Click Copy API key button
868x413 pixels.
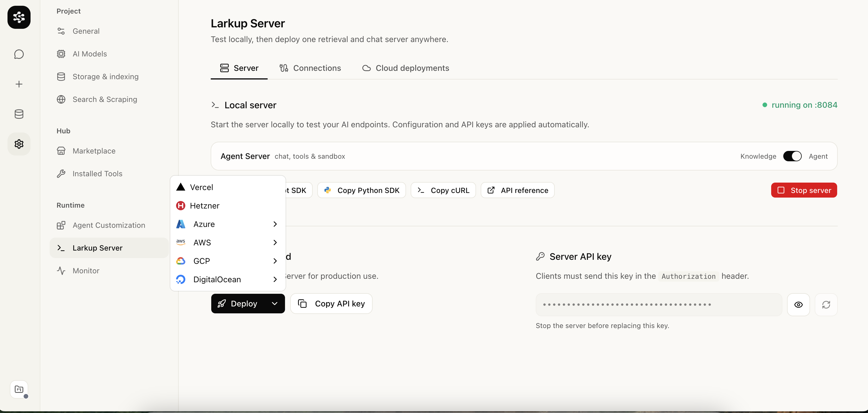pos(331,304)
